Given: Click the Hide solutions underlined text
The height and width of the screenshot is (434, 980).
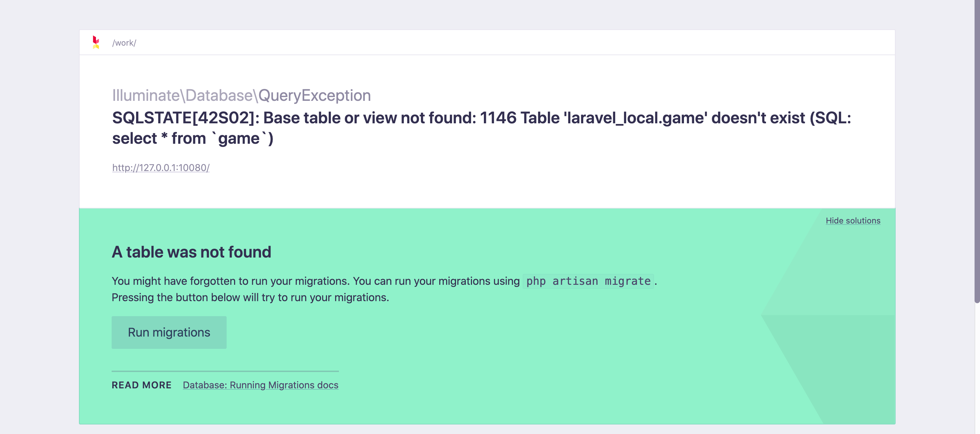Looking at the screenshot, I should click(x=853, y=220).
